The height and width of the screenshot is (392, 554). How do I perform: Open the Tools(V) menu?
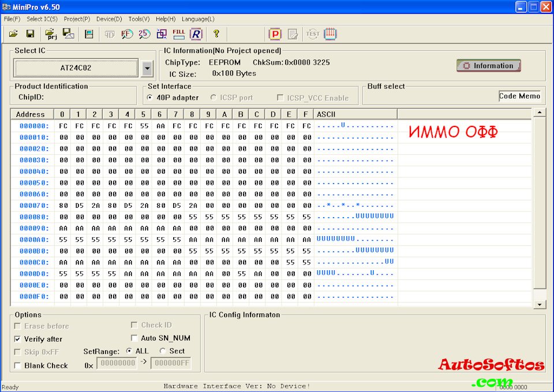pos(138,19)
